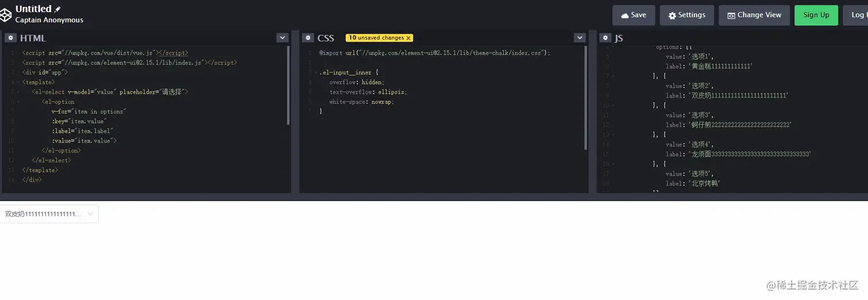Click the label starting with 龙须面 in JS
Image resolution: width=868 pixels, height=300 pixels.
(x=738, y=154)
